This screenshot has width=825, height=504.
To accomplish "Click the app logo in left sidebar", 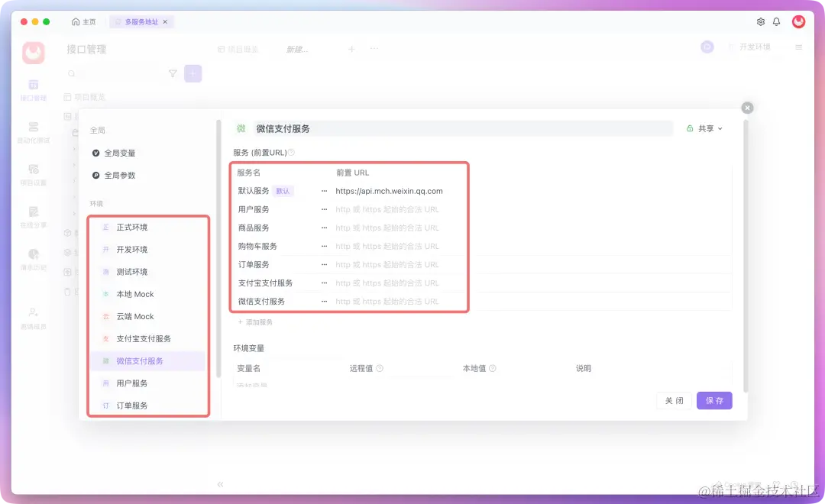I will tap(33, 53).
